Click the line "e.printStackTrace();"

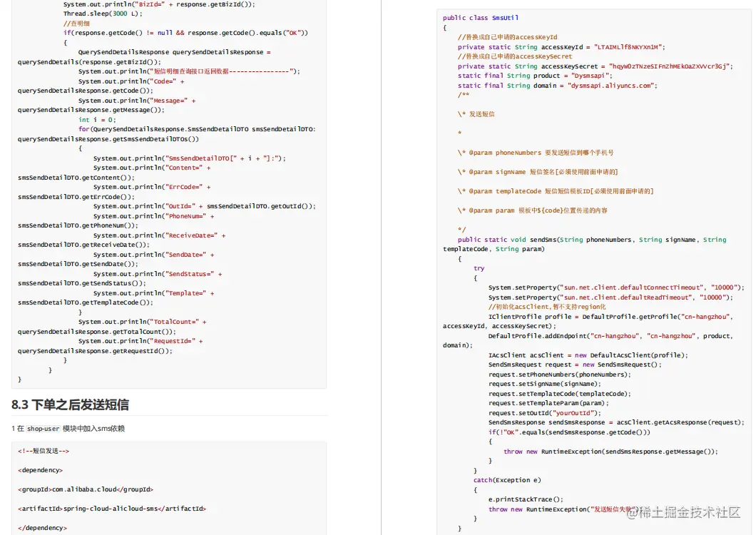click(x=526, y=500)
